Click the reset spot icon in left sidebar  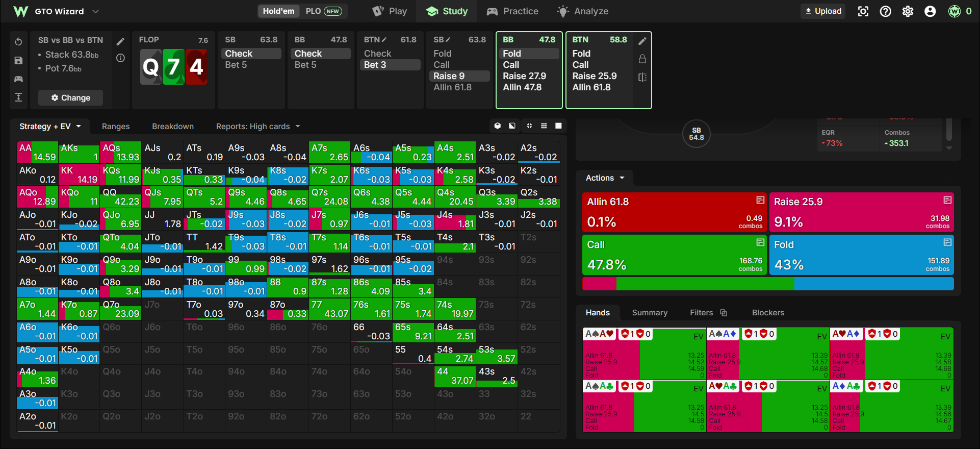[18, 42]
